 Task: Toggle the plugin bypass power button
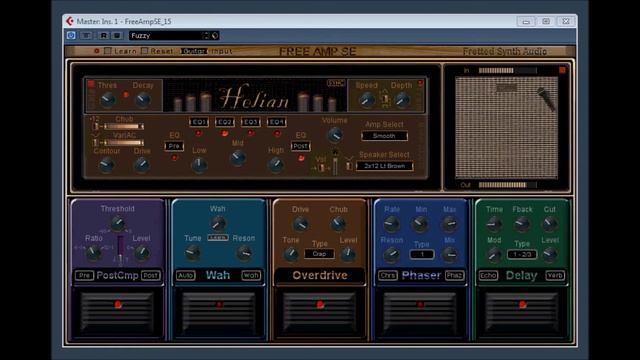click(71, 36)
